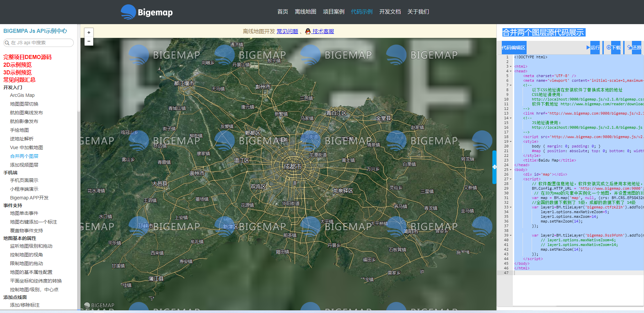
Task: Select the 地图的基本属性配置 example
Action: (x=31, y=272)
